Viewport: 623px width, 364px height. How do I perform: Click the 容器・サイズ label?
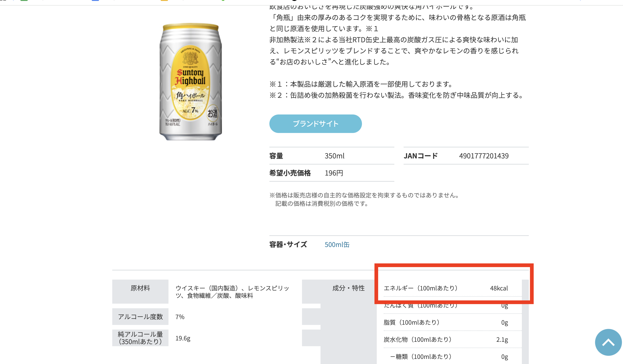288,244
